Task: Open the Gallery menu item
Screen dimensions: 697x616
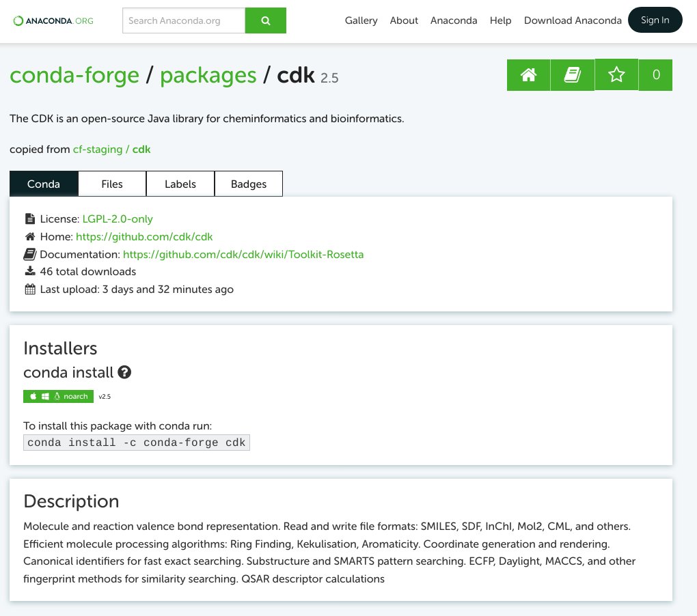Action: [x=361, y=20]
